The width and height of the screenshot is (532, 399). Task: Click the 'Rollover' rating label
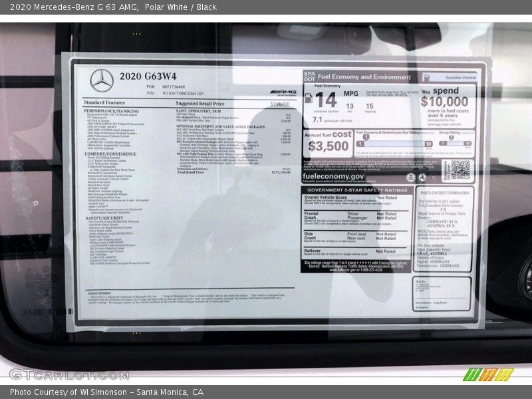tap(312, 251)
